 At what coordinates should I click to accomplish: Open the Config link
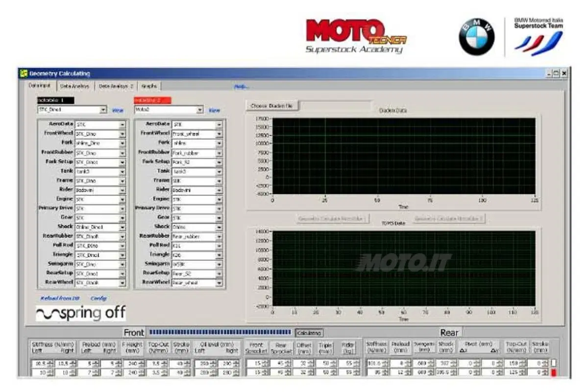[98, 298]
